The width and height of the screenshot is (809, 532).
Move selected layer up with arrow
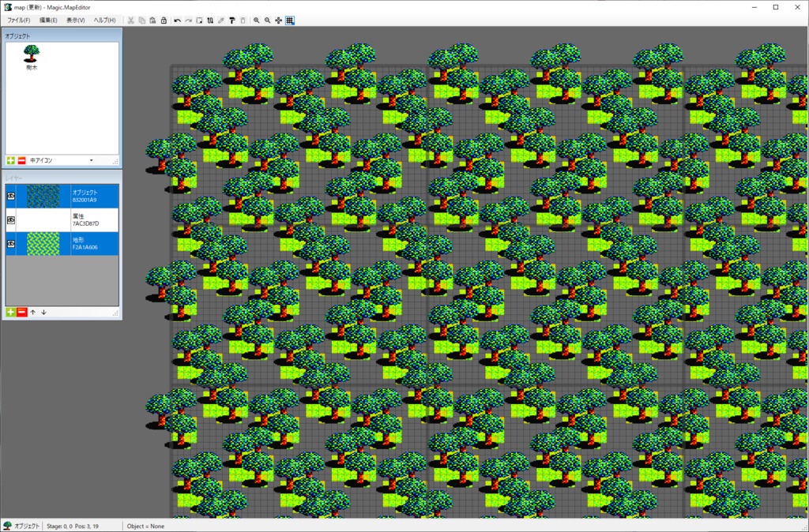[33, 313]
